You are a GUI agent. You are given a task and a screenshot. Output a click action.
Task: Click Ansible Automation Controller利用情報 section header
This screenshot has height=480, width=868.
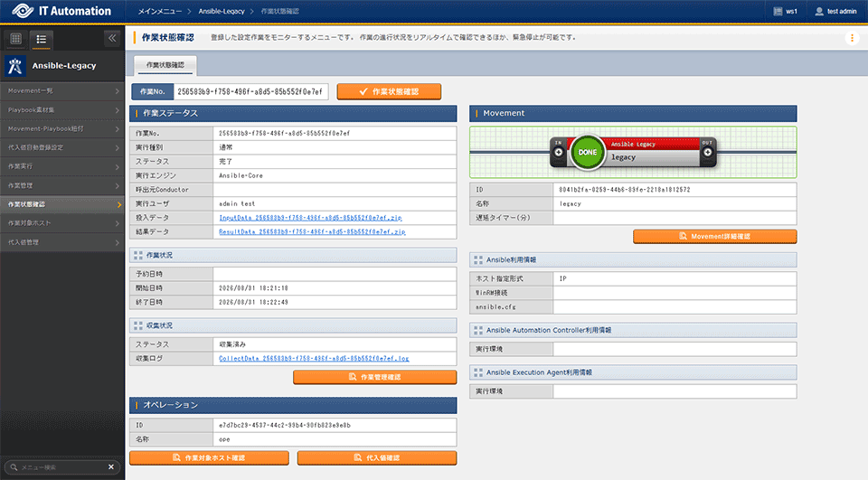tap(633, 330)
